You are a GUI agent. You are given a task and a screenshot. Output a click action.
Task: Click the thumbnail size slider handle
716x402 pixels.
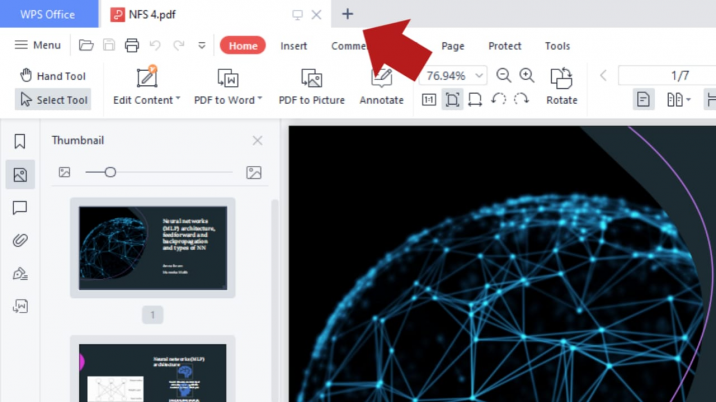(x=110, y=172)
